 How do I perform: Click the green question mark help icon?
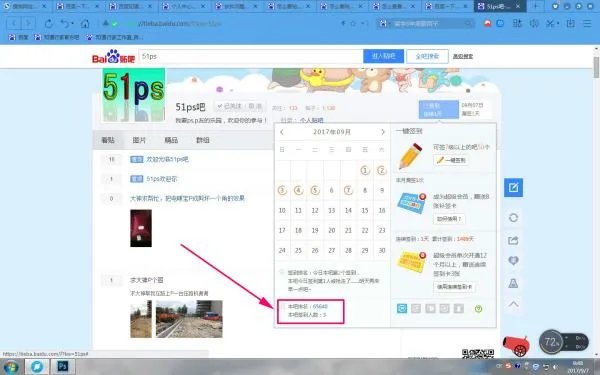(x=478, y=309)
